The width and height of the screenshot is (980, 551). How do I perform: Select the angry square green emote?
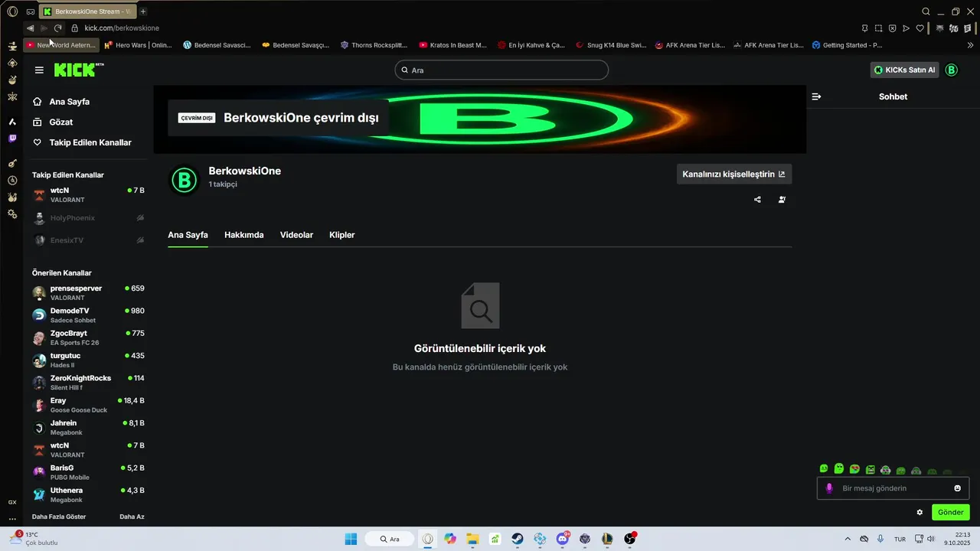[870, 469]
